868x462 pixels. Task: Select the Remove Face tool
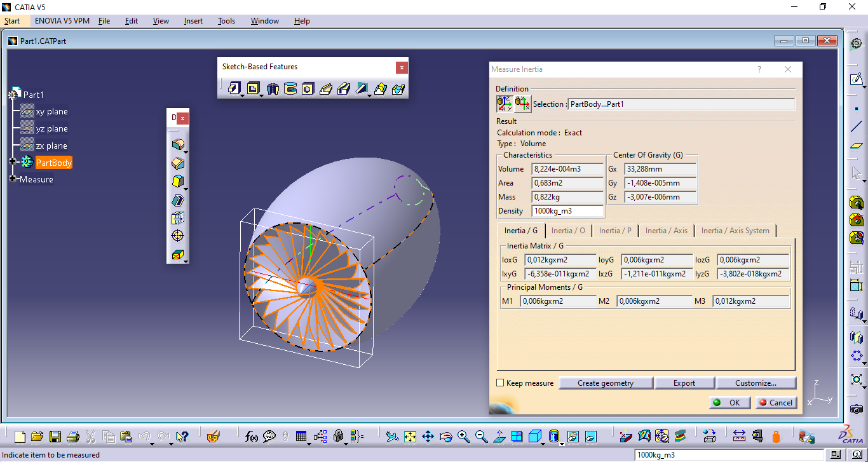pos(178,254)
